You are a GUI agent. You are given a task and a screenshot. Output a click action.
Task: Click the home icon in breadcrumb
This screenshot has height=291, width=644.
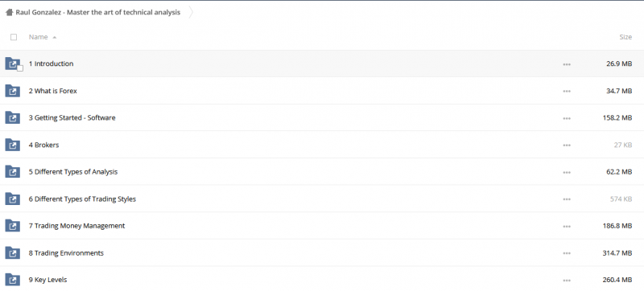pyautogui.click(x=9, y=12)
